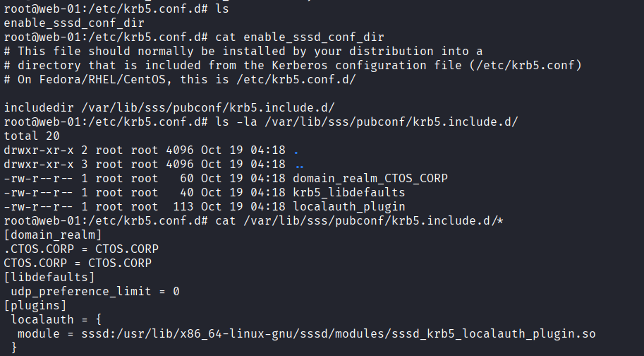Click the [libdefaults] section header
This screenshot has width=644, height=356.
(x=49, y=277)
